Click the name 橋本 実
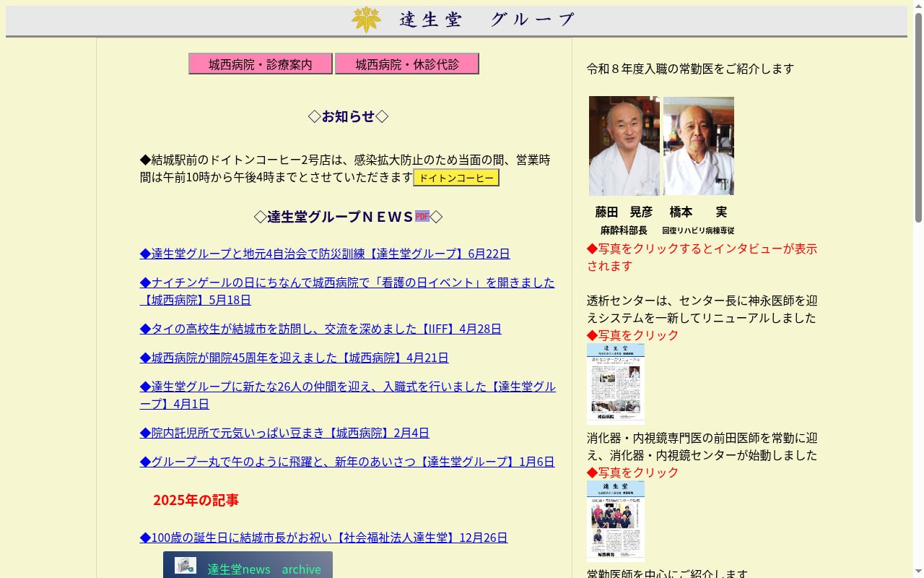The width and height of the screenshot is (924, 578). pos(698,212)
